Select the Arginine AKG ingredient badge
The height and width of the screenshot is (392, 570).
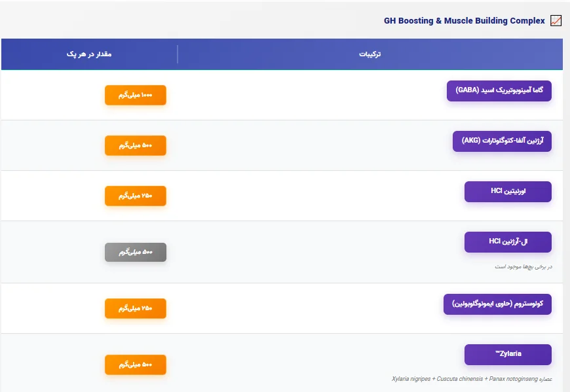[x=502, y=141]
